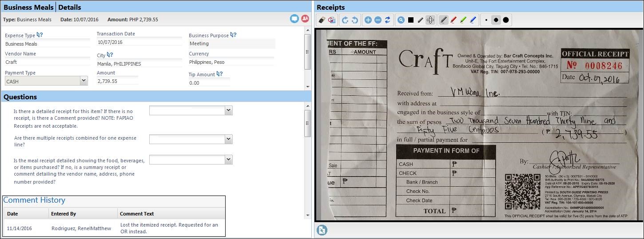Click the Expense Type help icon
644x239 pixels.
coord(40,35)
